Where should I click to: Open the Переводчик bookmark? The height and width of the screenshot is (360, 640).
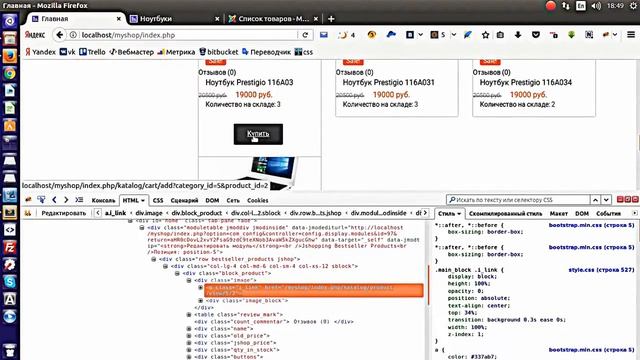266,52
